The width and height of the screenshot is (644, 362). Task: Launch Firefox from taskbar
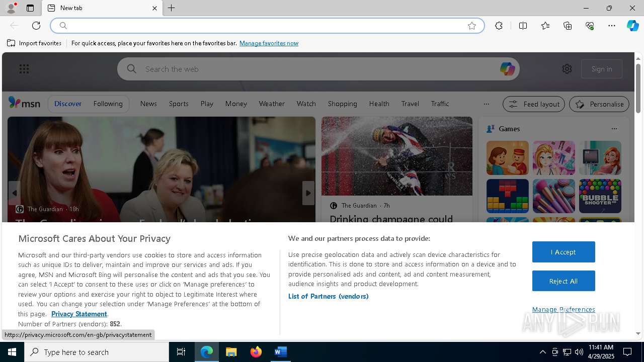[x=256, y=352]
